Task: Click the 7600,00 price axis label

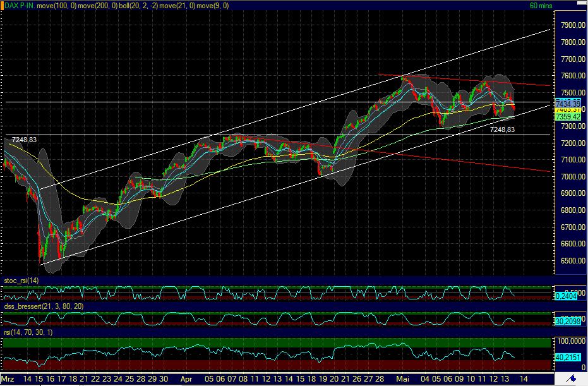Action: [573, 76]
